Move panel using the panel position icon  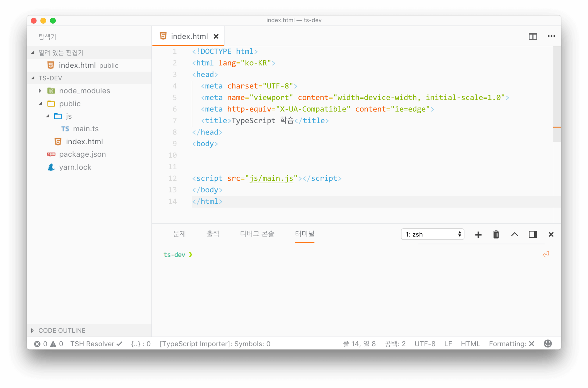533,235
